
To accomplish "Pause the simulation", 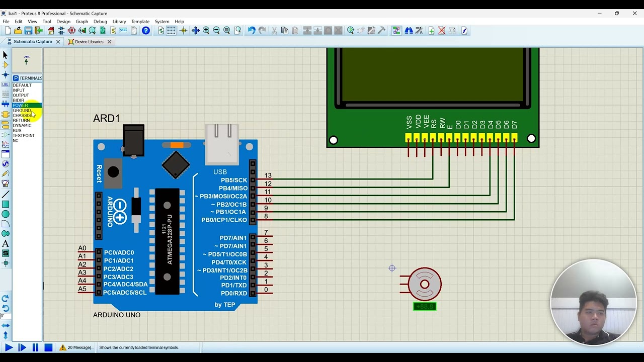I will pos(35,347).
